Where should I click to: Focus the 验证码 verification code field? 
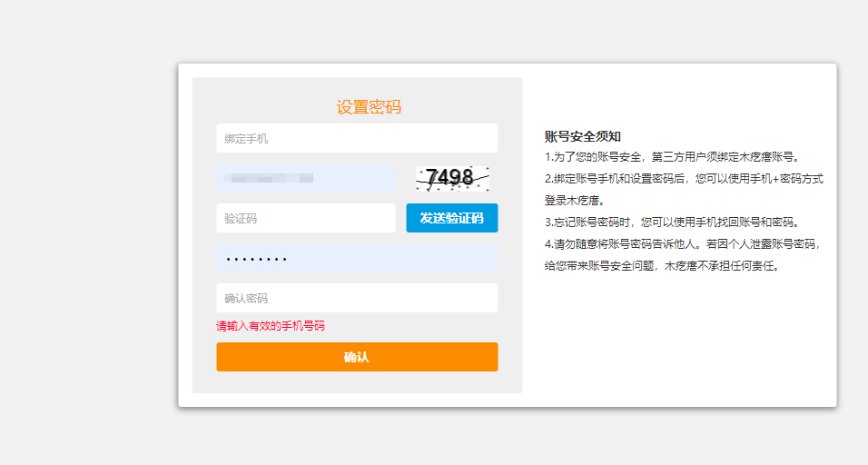click(306, 218)
